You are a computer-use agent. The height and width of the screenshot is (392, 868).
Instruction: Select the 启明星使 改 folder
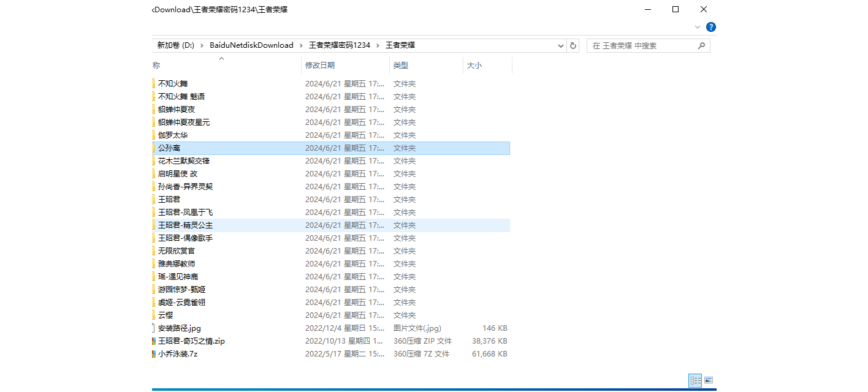click(x=178, y=173)
